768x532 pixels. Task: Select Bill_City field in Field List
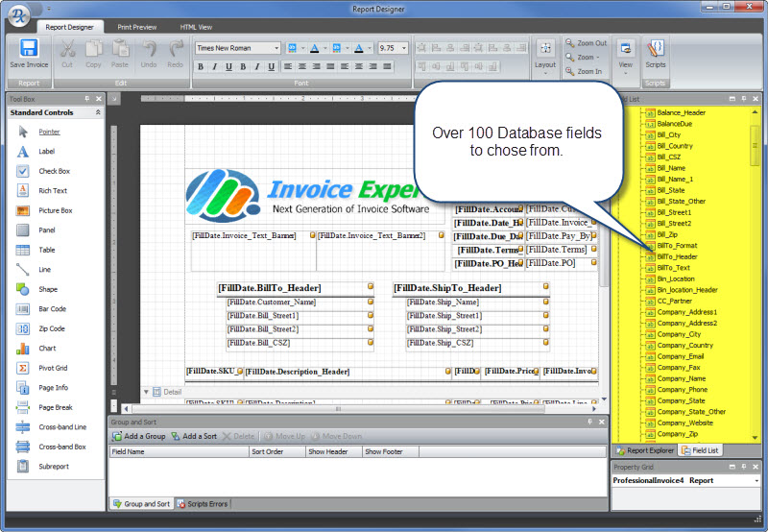coord(669,134)
